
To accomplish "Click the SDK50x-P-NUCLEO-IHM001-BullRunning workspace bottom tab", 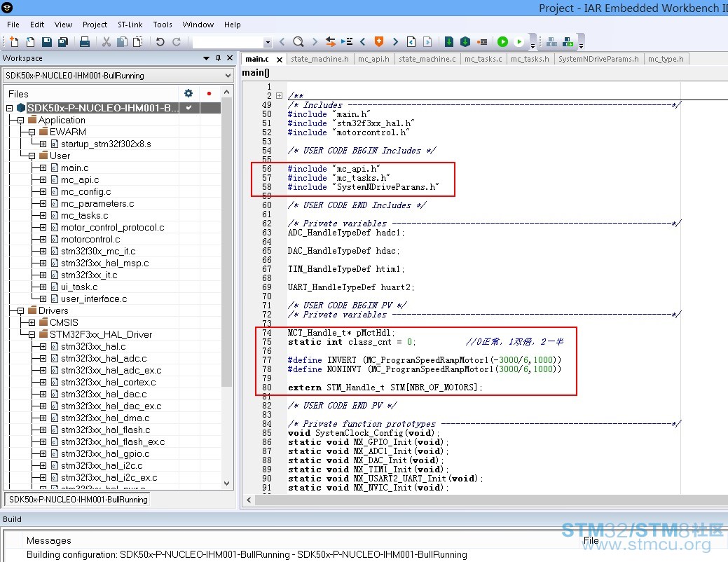I will coord(78,500).
